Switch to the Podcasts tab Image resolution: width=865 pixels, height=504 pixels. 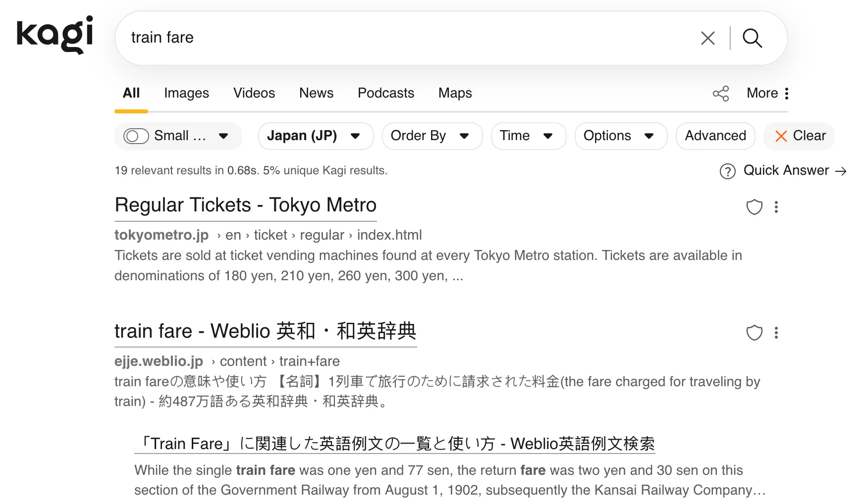[385, 93]
